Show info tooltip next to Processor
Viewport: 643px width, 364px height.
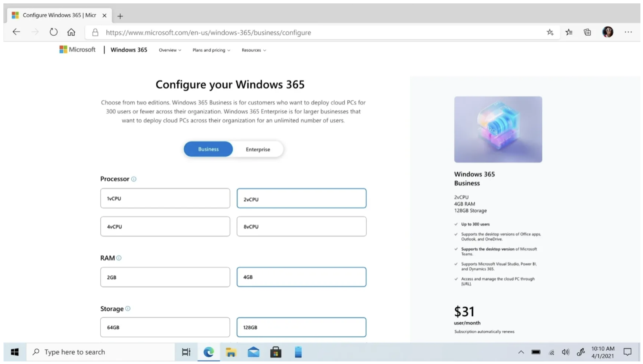pyautogui.click(x=134, y=179)
